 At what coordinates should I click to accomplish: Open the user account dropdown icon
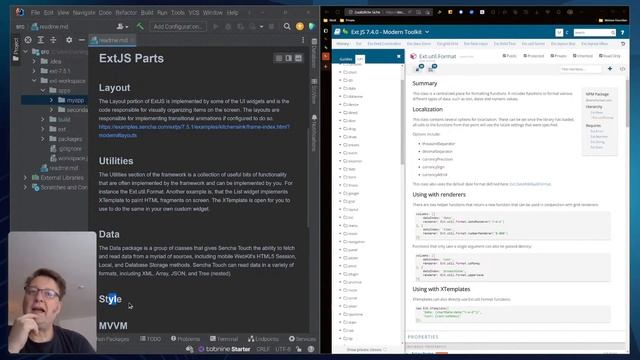pyautogui.click(x=122, y=27)
